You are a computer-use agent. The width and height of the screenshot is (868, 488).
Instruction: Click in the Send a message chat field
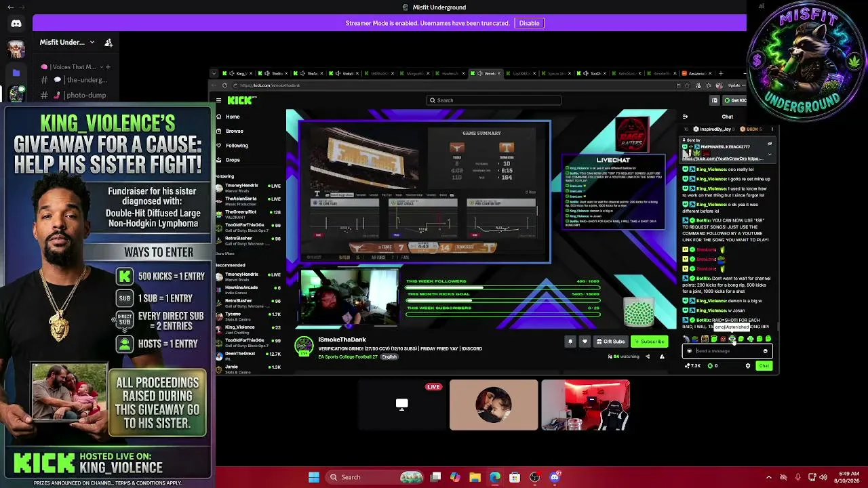click(x=727, y=351)
